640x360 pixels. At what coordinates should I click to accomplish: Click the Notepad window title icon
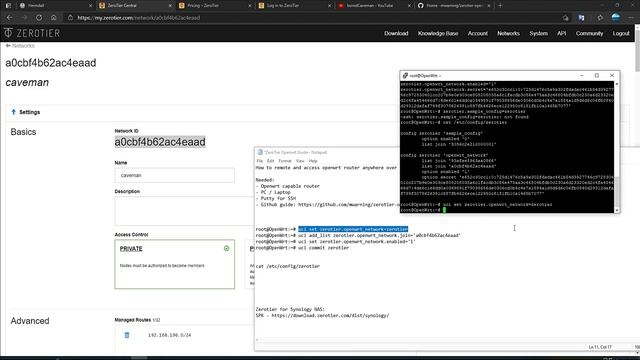point(260,152)
